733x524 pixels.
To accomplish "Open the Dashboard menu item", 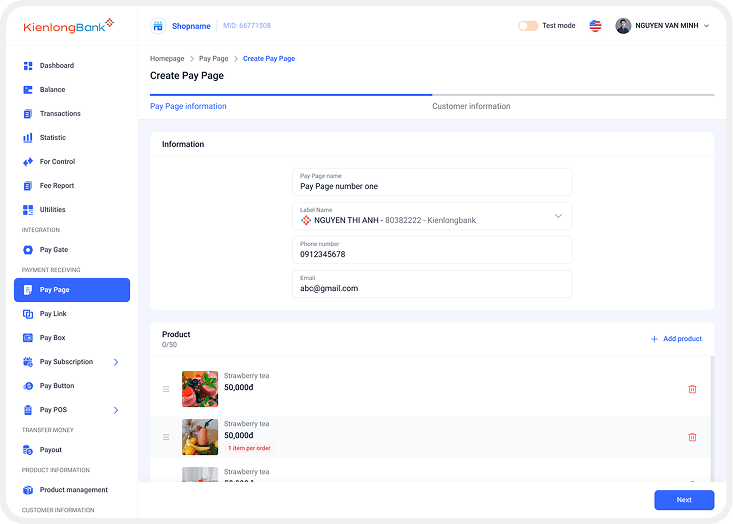I will click(x=72, y=66).
